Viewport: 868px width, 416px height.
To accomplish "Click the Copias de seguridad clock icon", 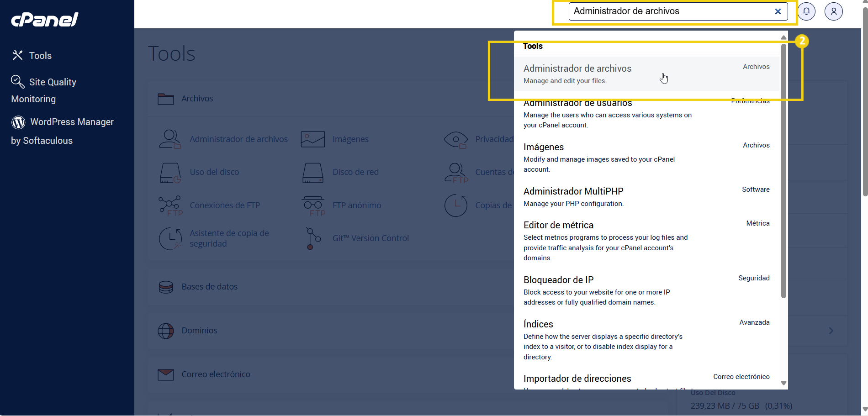I will [456, 205].
